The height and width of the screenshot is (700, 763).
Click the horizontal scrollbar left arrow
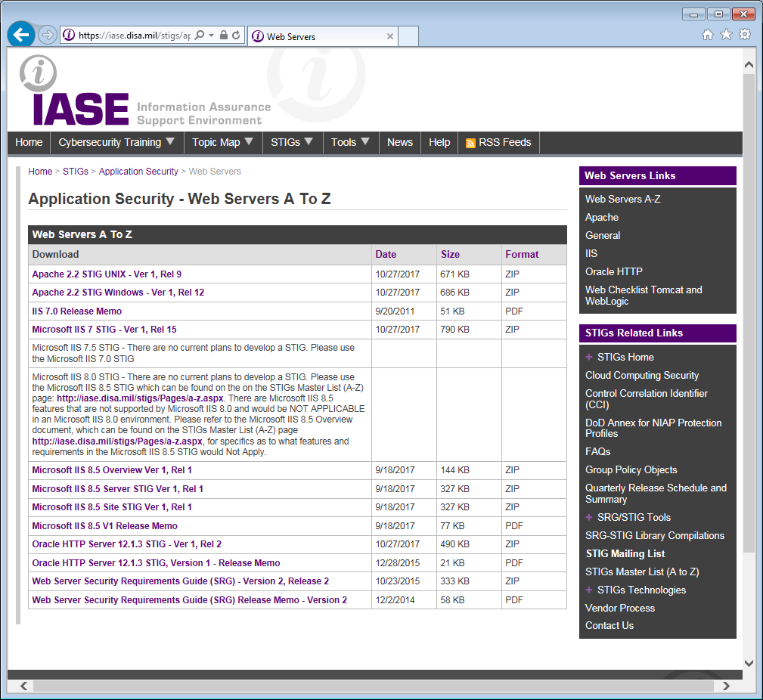click(x=24, y=686)
